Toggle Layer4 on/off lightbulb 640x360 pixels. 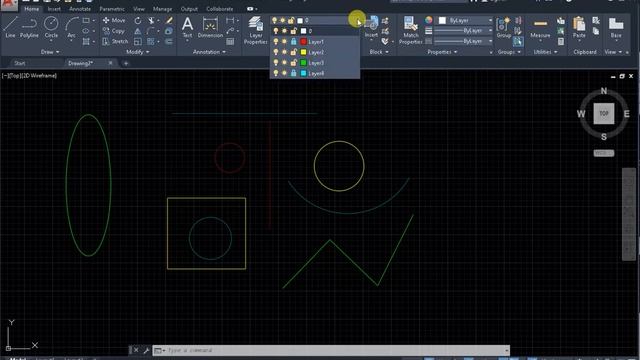pyautogui.click(x=276, y=73)
